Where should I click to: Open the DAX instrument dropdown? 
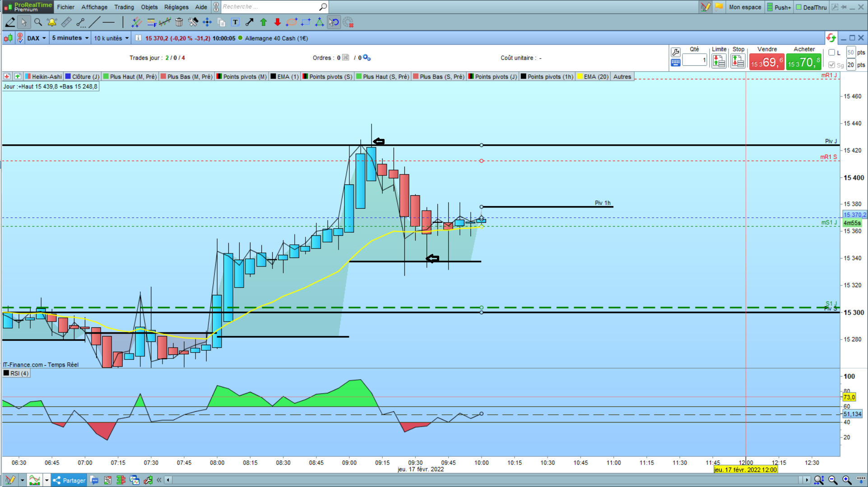tap(37, 38)
